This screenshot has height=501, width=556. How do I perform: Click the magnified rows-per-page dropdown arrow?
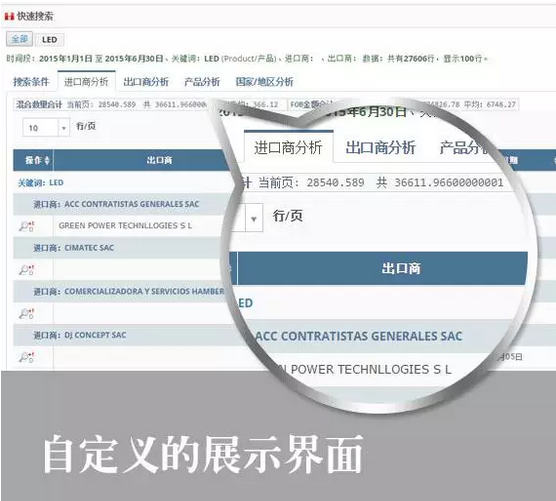(x=254, y=219)
